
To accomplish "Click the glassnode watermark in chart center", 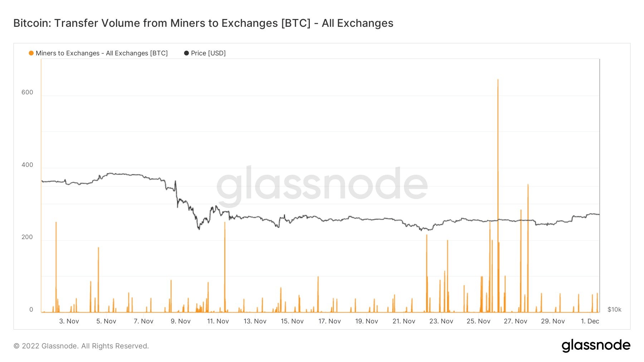I will (322, 184).
